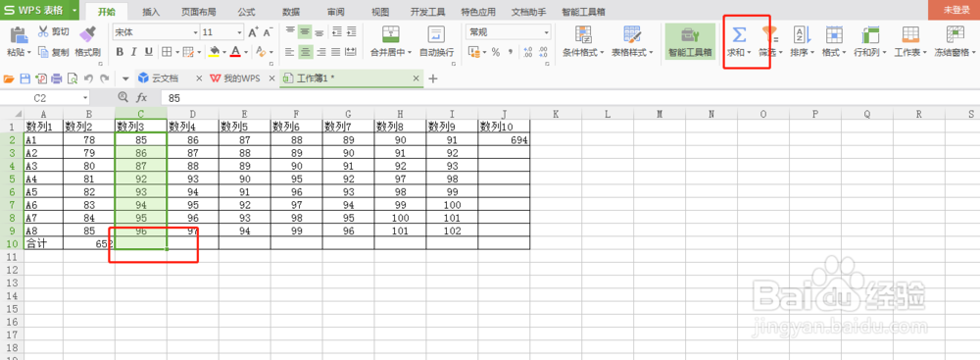This screenshot has width=980, height=360.
Task: Click the save floppy disk icon
Action: (25, 78)
